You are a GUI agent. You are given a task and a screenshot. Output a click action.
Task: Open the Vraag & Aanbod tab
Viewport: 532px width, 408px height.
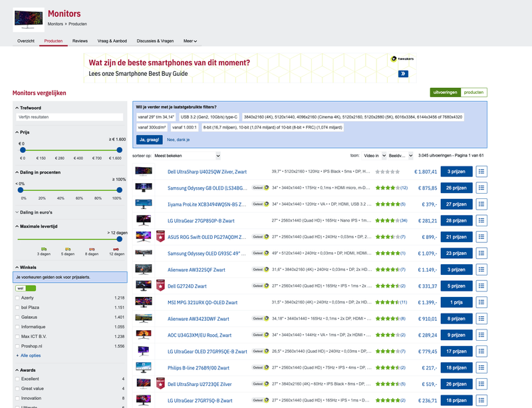pos(112,41)
